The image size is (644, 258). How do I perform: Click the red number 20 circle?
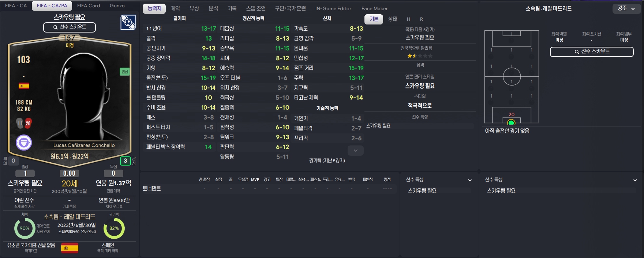point(28,123)
